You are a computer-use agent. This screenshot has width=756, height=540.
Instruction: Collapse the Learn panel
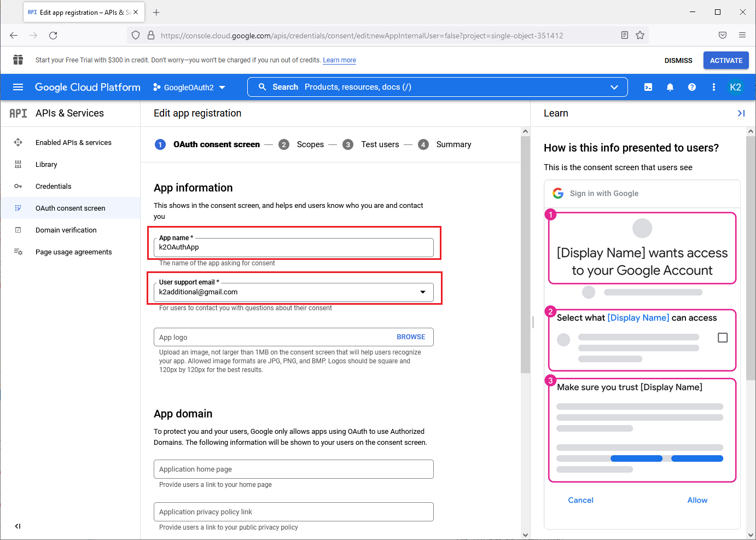tap(741, 113)
